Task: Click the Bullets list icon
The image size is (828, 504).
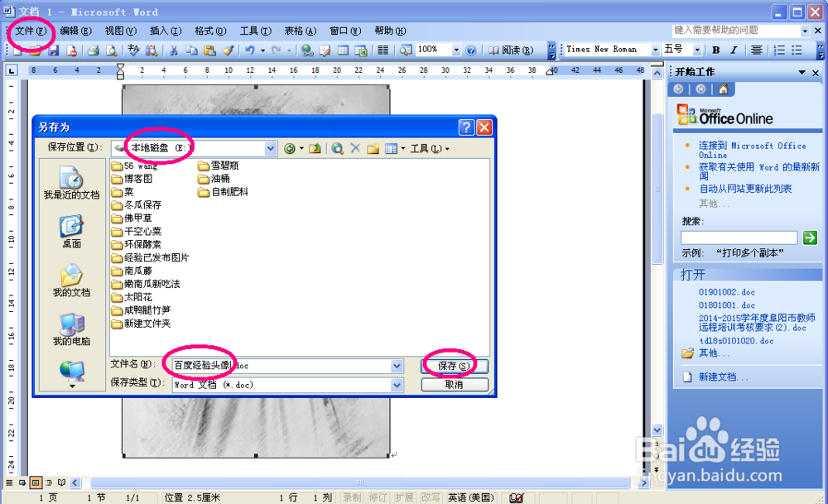Action: pyautogui.click(x=797, y=50)
